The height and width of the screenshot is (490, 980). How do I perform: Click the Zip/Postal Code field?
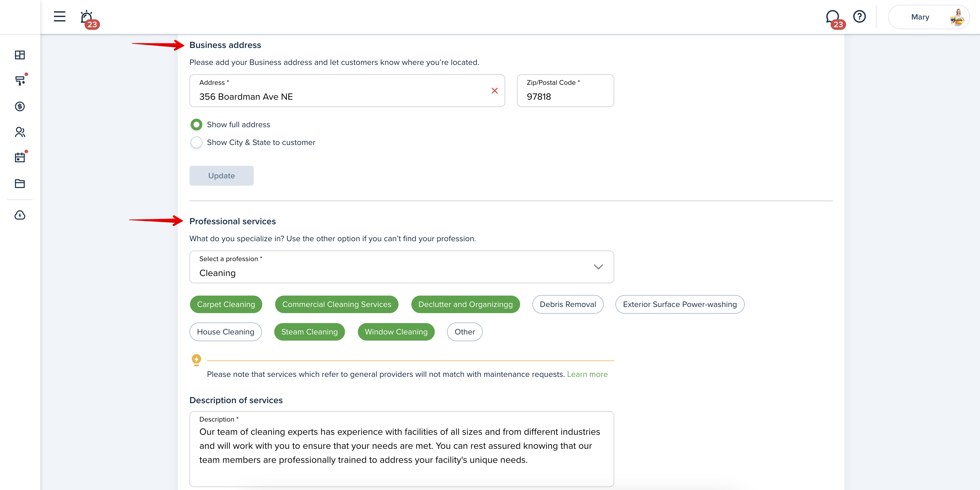(x=565, y=91)
